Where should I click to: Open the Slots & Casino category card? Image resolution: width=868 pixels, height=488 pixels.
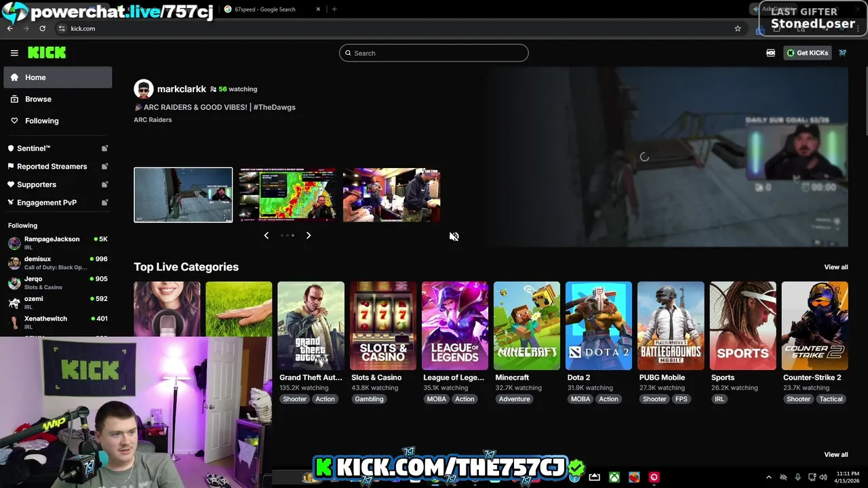pyautogui.click(x=382, y=326)
